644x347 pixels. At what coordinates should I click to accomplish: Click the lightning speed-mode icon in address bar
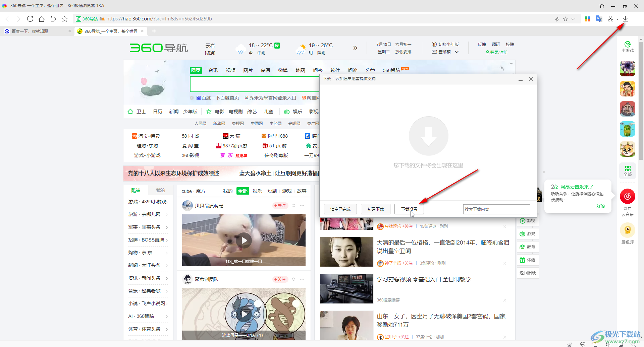coord(557,19)
